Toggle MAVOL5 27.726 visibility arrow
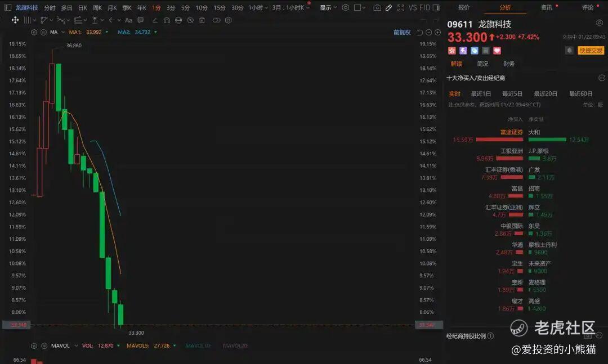Image resolution: width=608 pixels, height=364 pixels. (175, 346)
